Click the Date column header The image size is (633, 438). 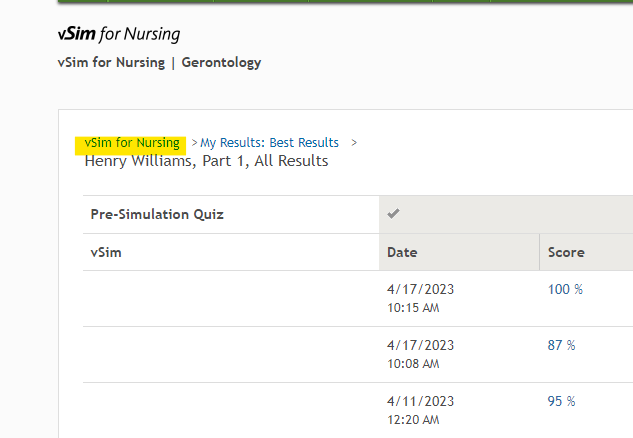(x=402, y=252)
